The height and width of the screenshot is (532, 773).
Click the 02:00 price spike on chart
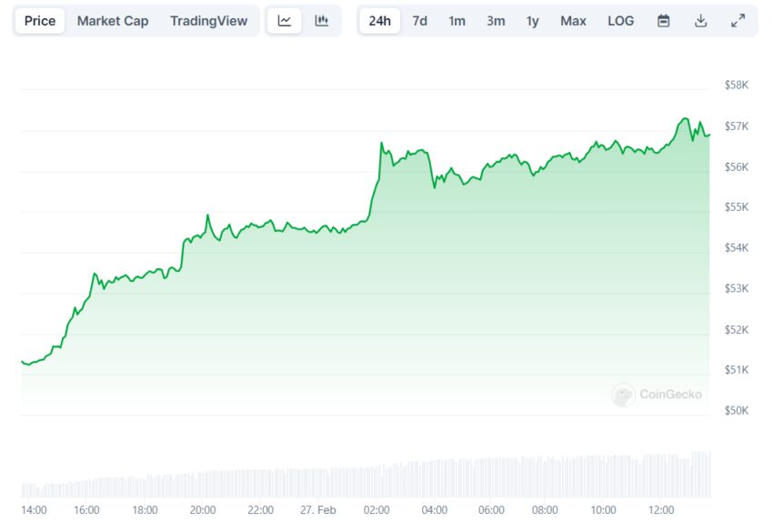(x=382, y=144)
